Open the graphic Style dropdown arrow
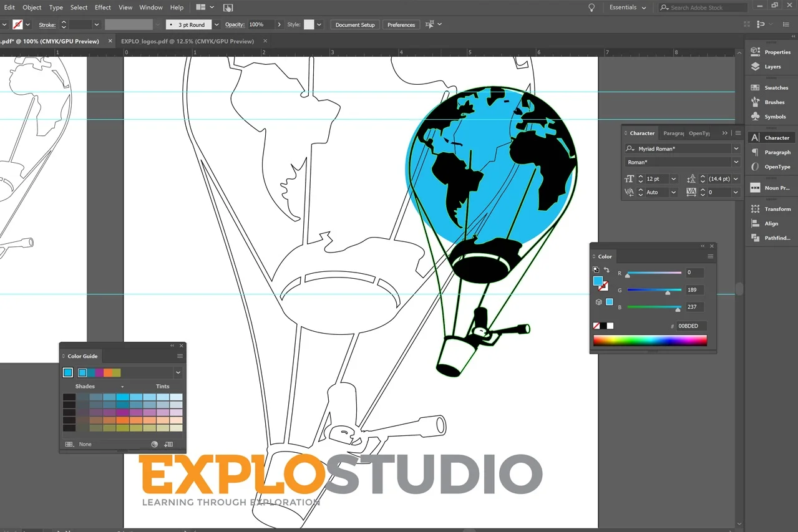 pos(319,24)
